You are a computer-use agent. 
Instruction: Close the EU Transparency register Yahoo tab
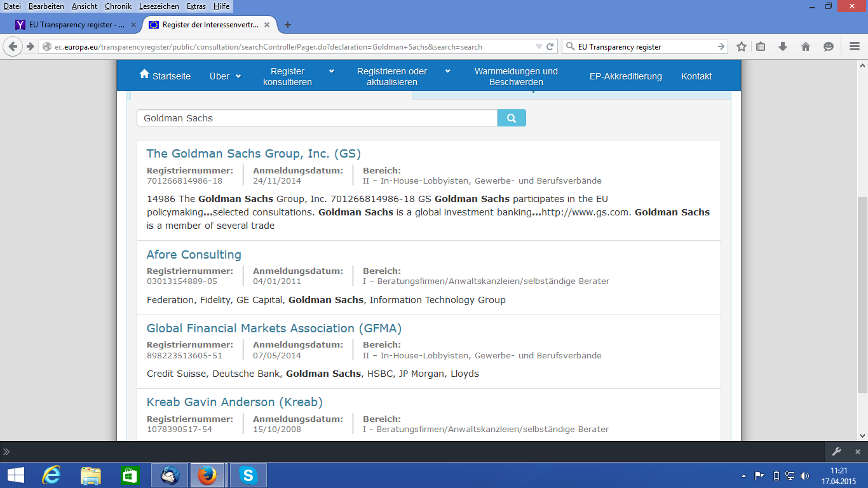click(133, 25)
